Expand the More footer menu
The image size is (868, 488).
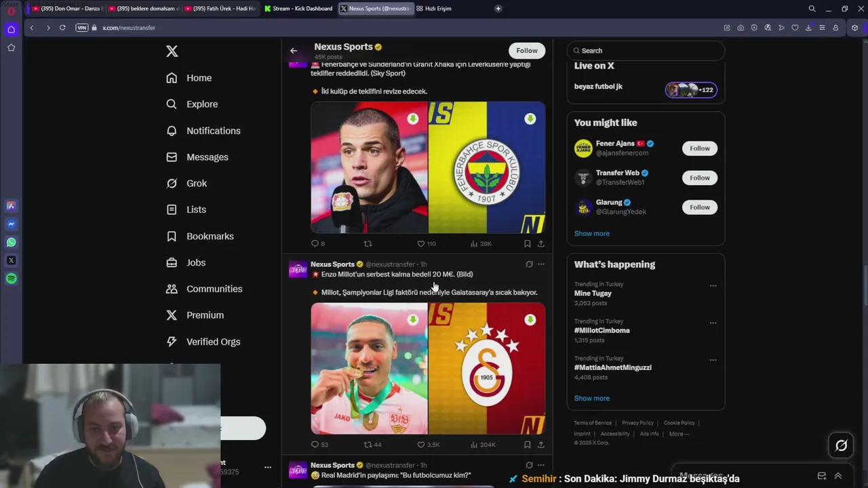pyautogui.click(x=679, y=434)
